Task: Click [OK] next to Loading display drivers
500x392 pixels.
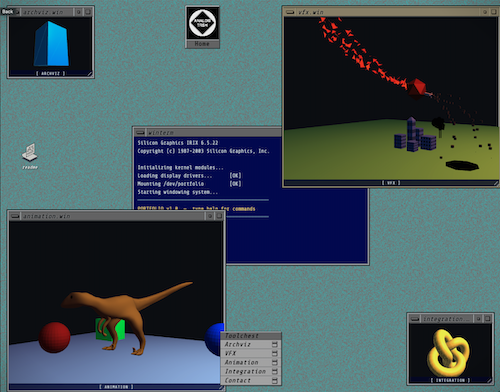Action: [x=235, y=176]
